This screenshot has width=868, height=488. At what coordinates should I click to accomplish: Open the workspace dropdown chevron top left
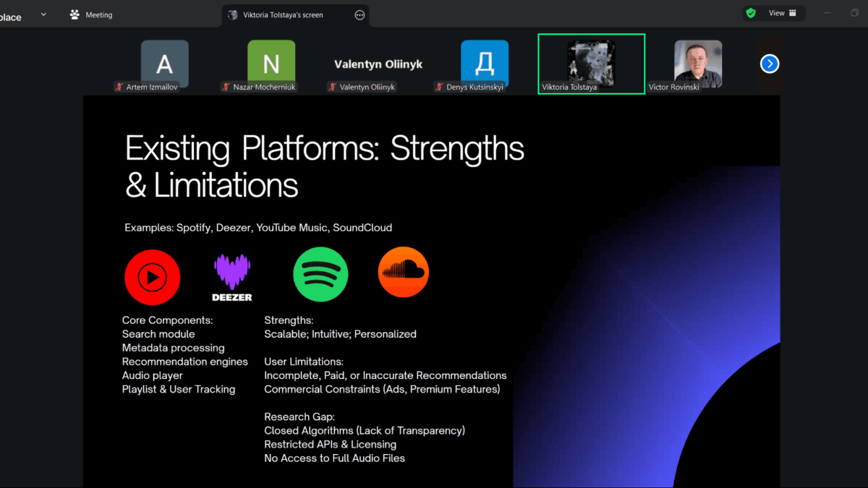coord(43,13)
